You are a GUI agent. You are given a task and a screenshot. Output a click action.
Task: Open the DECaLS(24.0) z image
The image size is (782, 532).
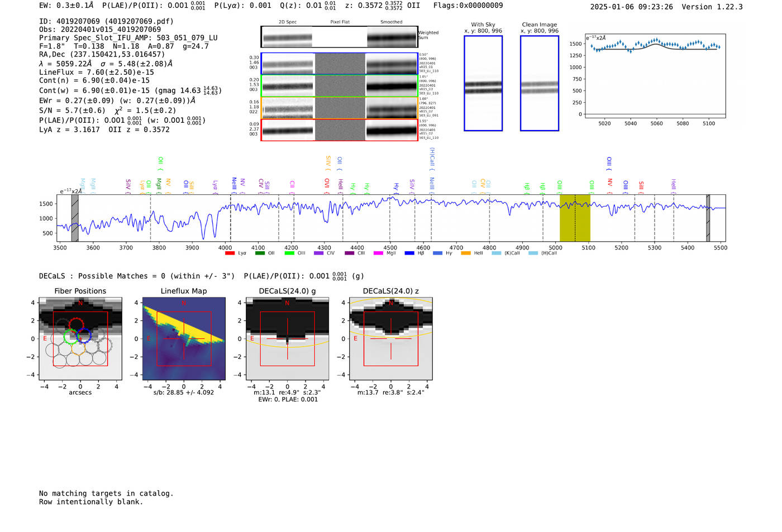[x=391, y=339]
